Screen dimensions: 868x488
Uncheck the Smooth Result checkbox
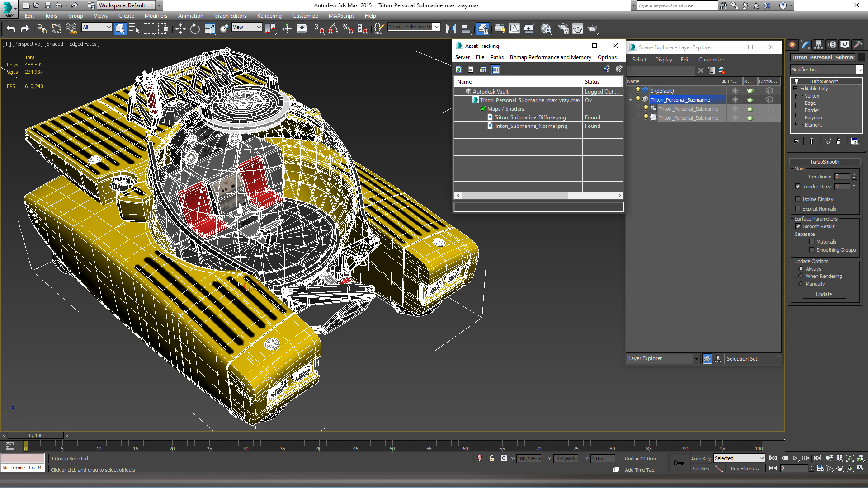point(798,226)
